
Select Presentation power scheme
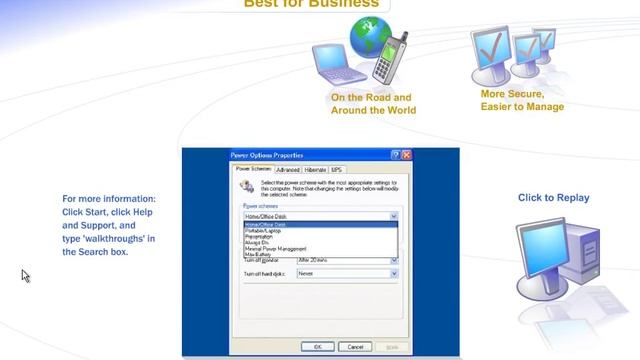tap(320, 237)
